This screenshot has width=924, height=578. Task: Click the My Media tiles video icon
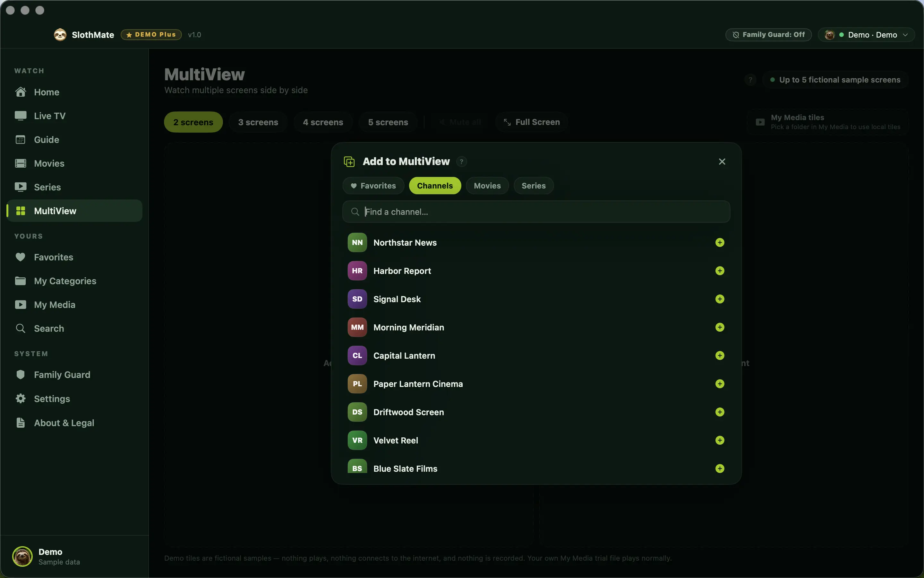(760, 122)
